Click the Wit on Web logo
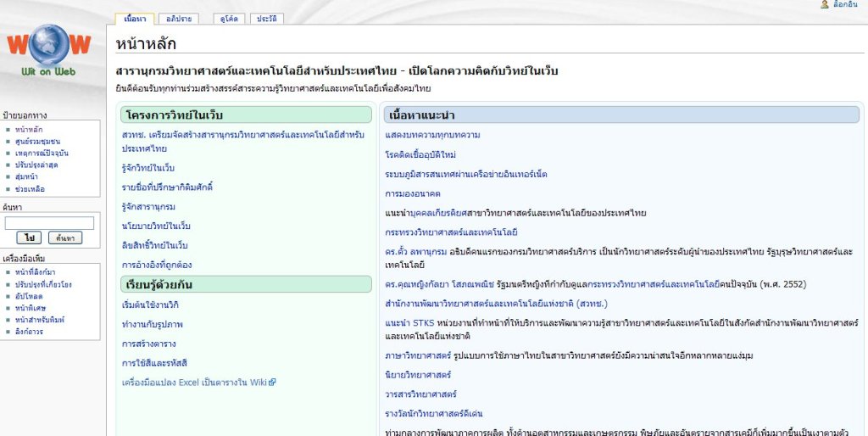Image resolution: width=868 pixels, height=436 pixels. pyautogui.click(x=47, y=51)
